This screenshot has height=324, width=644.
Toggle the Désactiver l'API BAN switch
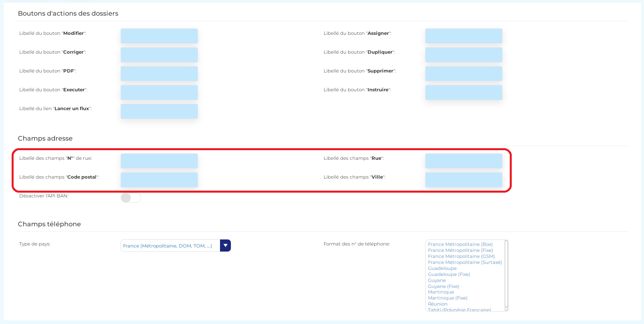131,198
